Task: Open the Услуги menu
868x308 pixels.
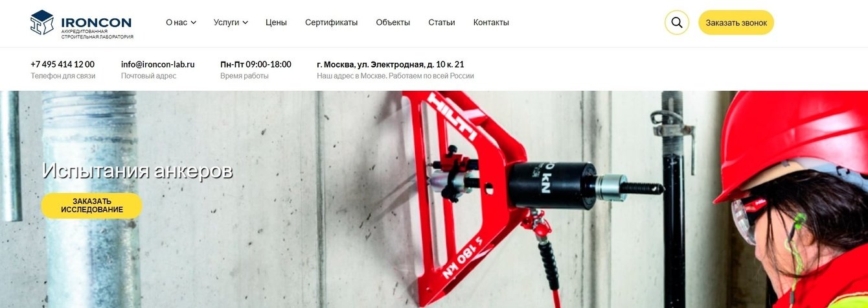Action: pos(231,22)
